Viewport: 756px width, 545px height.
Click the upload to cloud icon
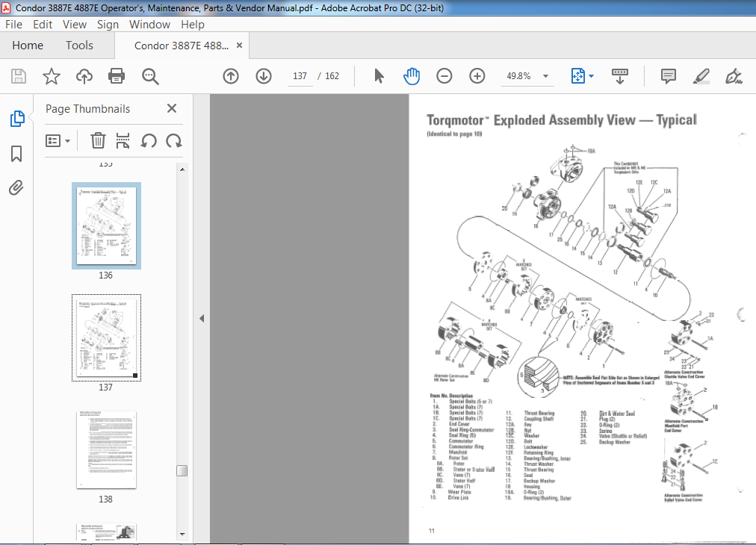click(84, 76)
